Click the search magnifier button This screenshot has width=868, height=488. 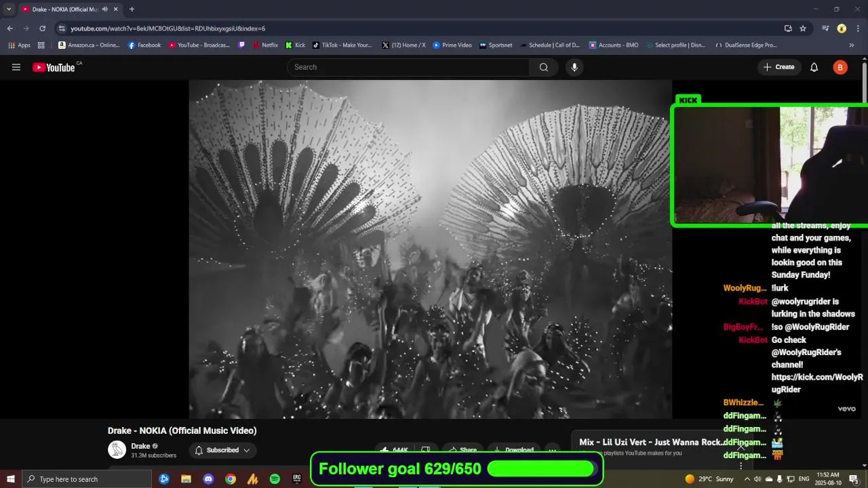point(544,67)
